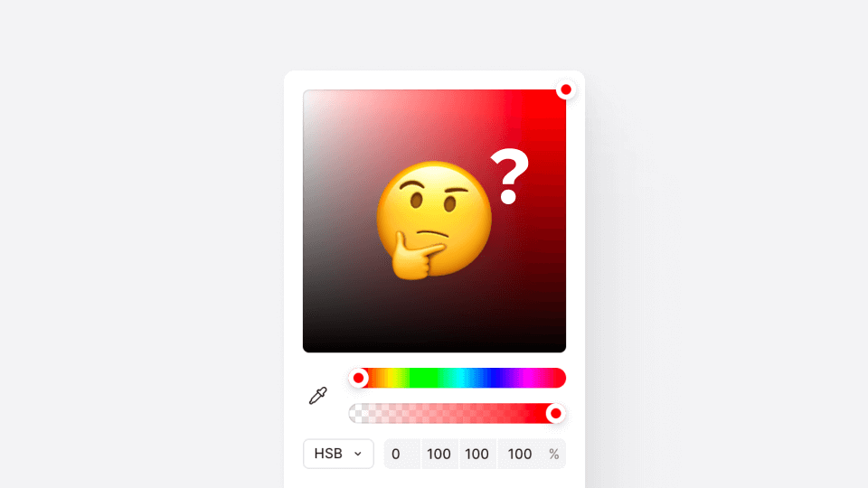
Task: Click the thinking face emoji
Action: (x=434, y=220)
